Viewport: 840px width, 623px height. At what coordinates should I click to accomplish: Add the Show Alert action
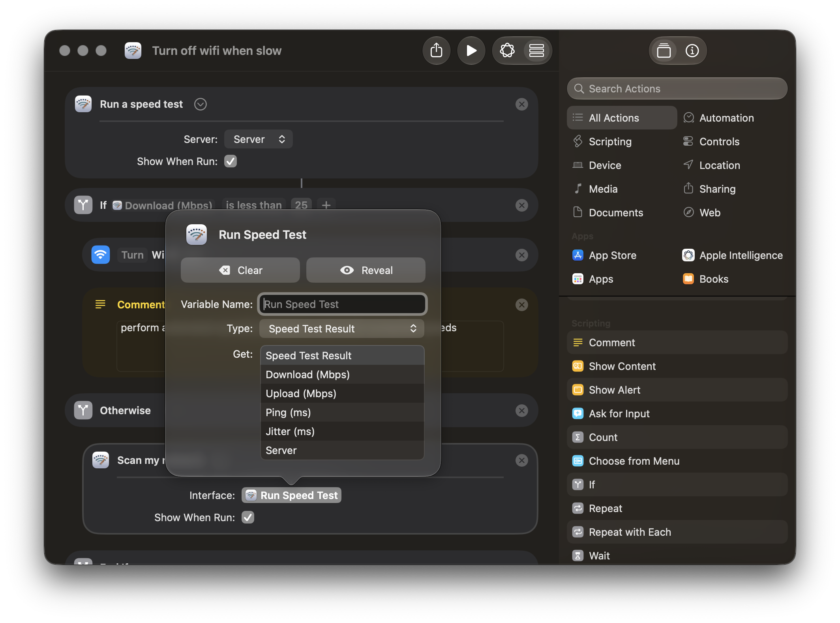(677, 390)
